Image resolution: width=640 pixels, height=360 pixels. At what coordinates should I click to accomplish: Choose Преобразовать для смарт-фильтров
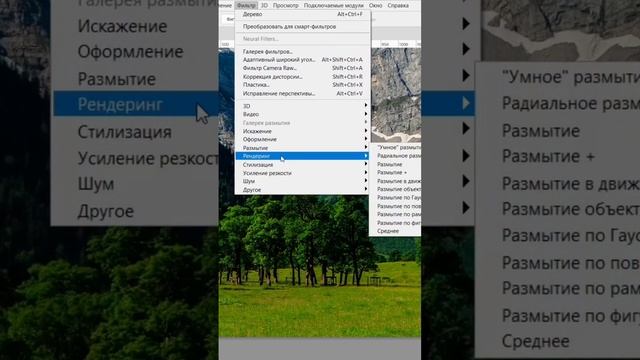pyautogui.click(x=302, y=27)
